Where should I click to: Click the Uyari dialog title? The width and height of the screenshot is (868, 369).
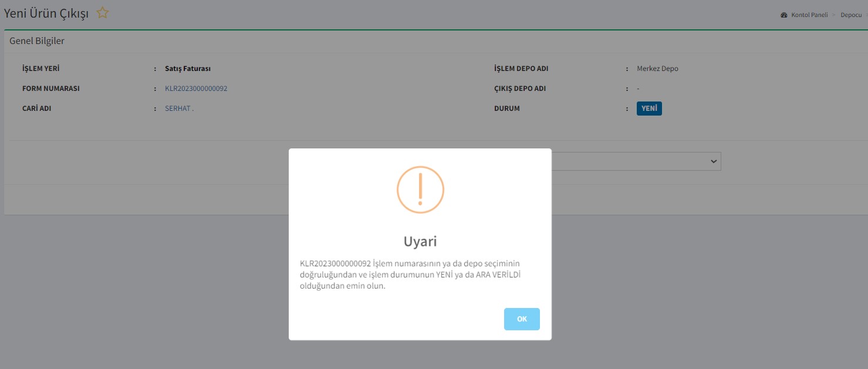[x=420, y=241]
